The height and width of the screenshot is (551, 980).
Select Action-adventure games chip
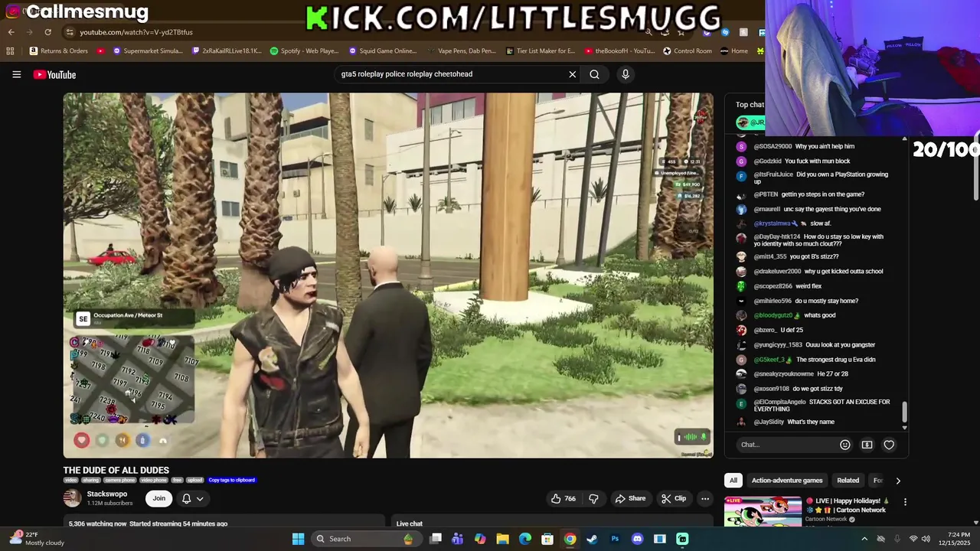click(787, 481)
